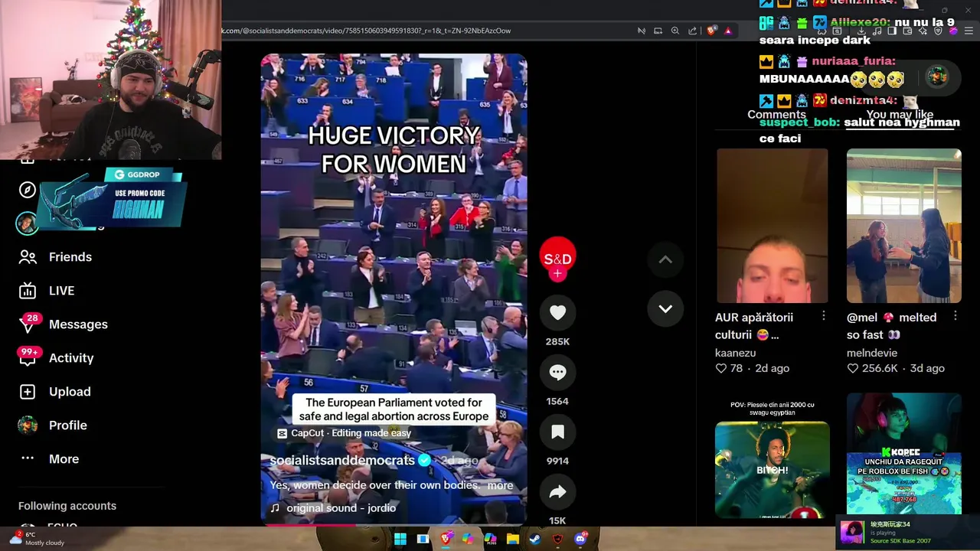Share the video using the arrow icon

coord(557,491)
